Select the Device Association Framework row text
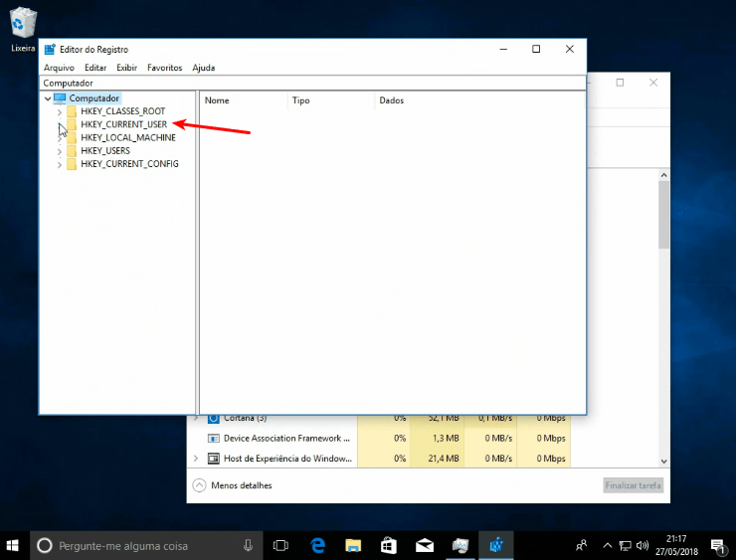 point(286,439)
